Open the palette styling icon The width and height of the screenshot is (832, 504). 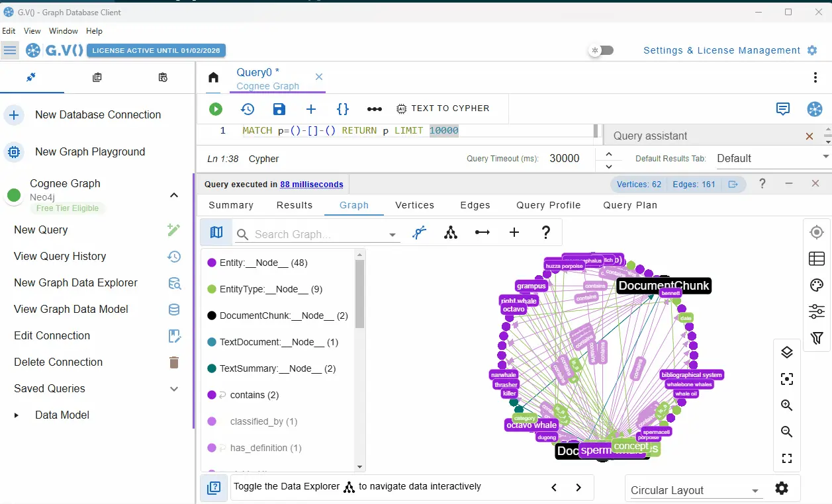click(x=817, y=285)
